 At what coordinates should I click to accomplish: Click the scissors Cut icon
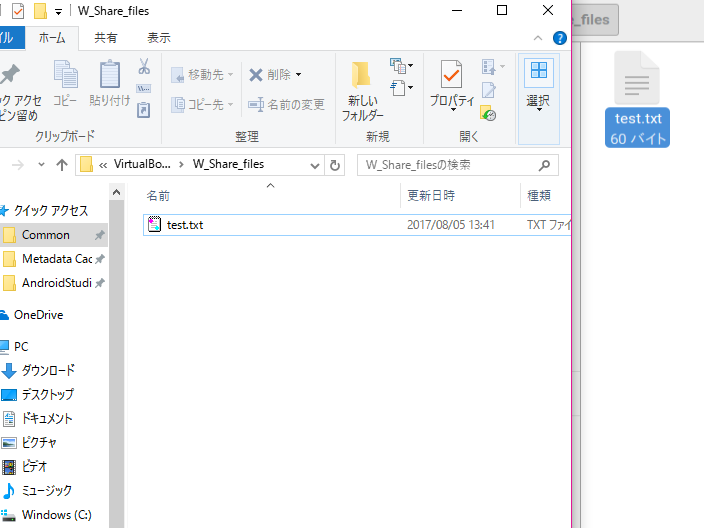click(x=144, y=67)
